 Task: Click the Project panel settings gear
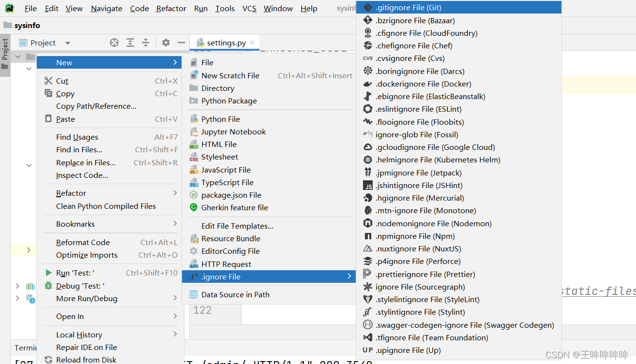pos(166,43)
